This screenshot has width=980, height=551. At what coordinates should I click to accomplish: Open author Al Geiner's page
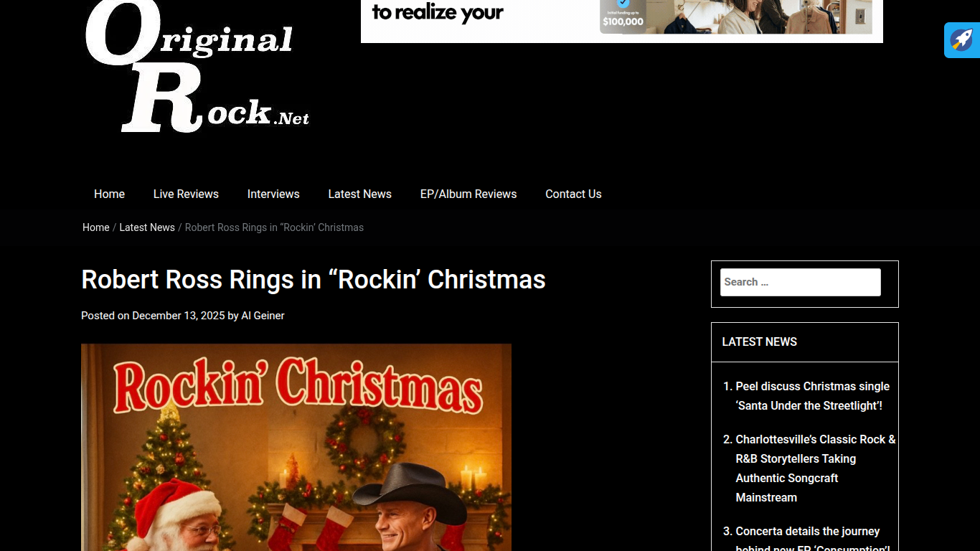[263, 316]
